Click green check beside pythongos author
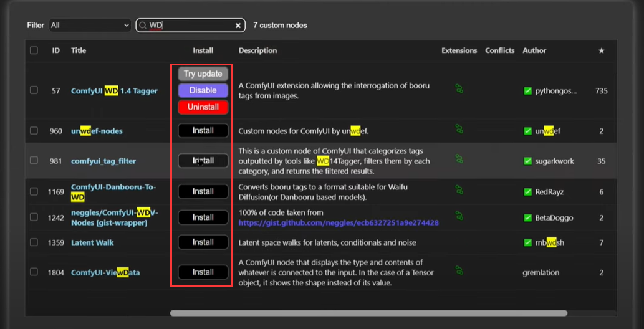The height and width of the screenshot is (329, 644). coord(528,91)
